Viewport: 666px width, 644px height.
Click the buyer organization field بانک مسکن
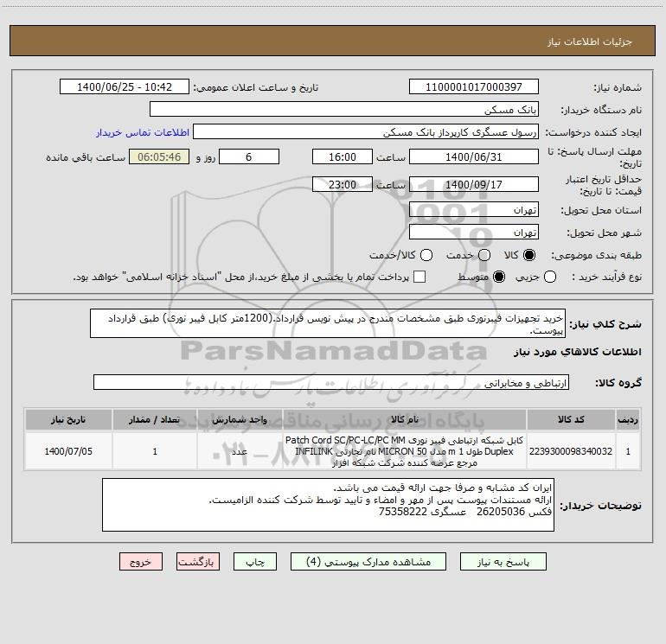(344, 109)
